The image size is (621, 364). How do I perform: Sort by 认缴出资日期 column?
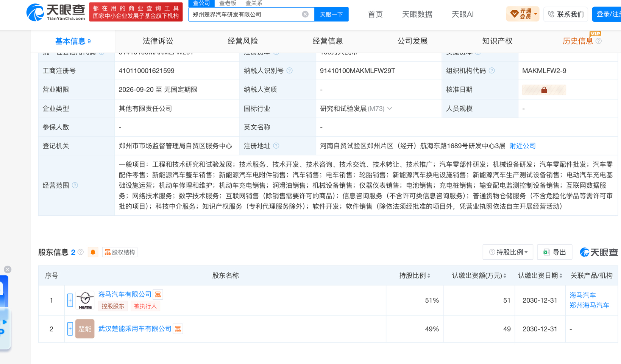(540, 276)
